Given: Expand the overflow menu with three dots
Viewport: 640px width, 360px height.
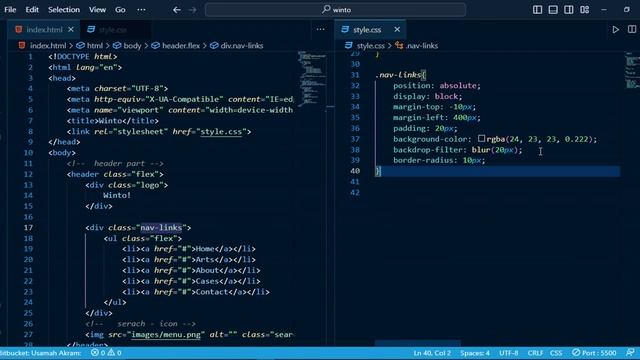Looking at the screenshot, I should pos(141,9).
